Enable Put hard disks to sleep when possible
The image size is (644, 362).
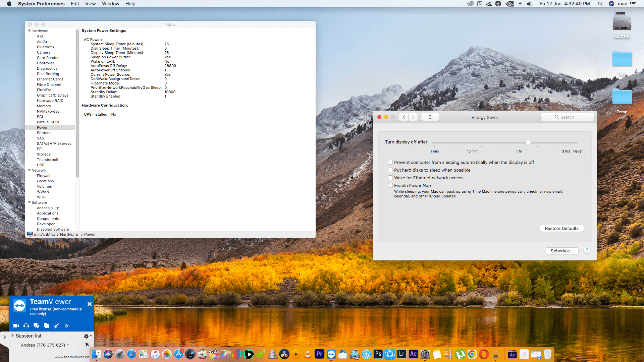pyautogui.click(x=390, y=170)
